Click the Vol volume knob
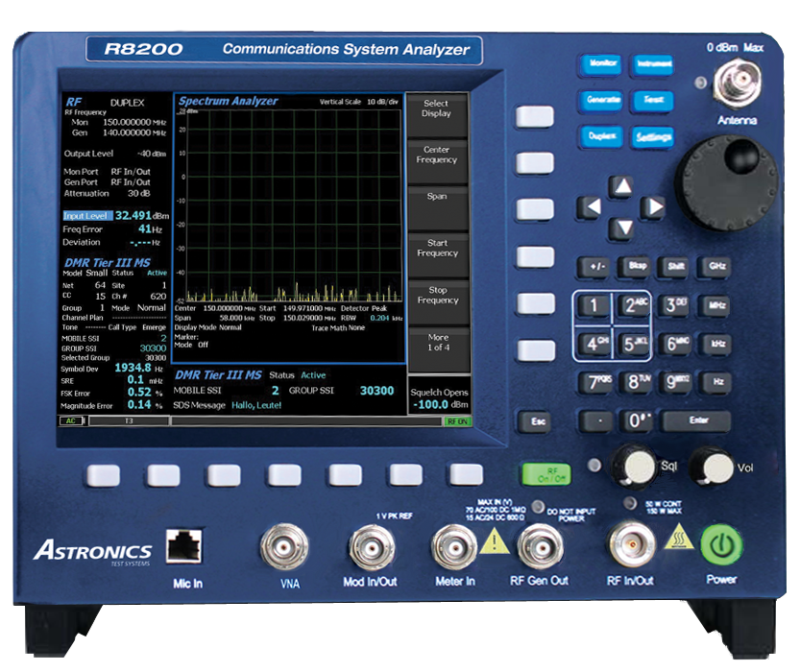 point(716,468)
